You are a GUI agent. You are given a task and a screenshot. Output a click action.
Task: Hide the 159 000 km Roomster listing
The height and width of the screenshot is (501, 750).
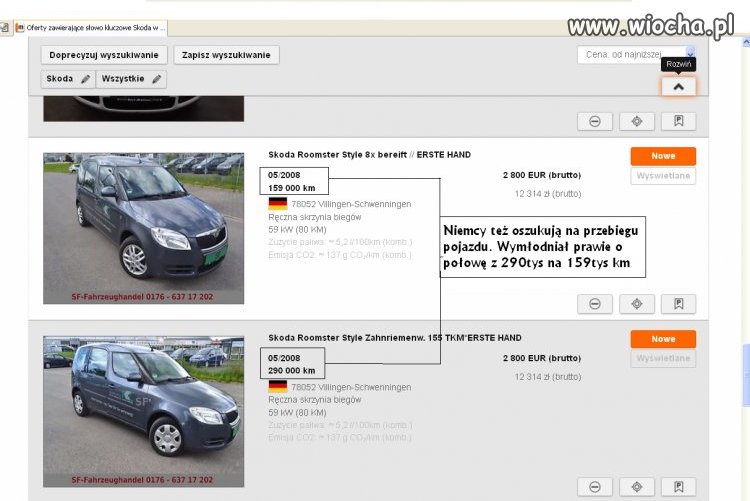[x=595, y=304]
